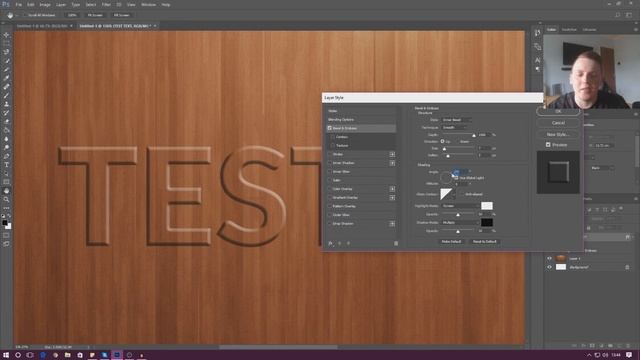Enable the Contour sub-effect checkbox
Screen dimensions: 640x360
tap(333, 137)
